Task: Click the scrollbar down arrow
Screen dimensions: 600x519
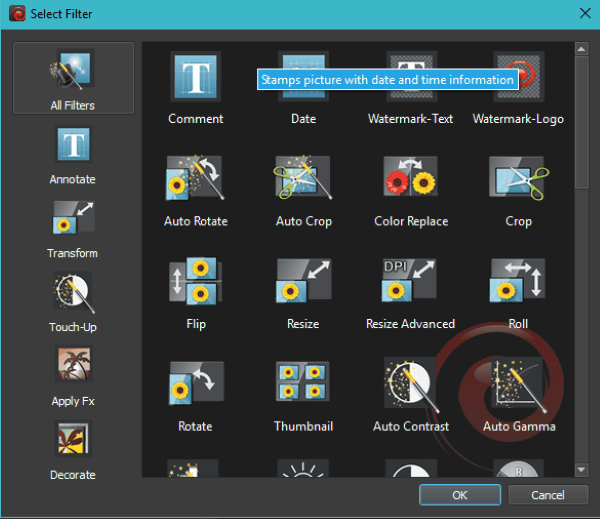Action: (x=580, y=469)
